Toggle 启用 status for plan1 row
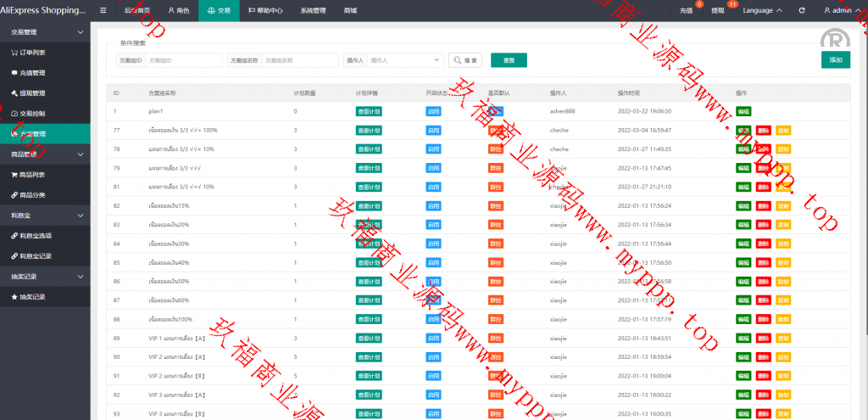The width and height of the screenshot is (868, 420). tap(433, 111)
